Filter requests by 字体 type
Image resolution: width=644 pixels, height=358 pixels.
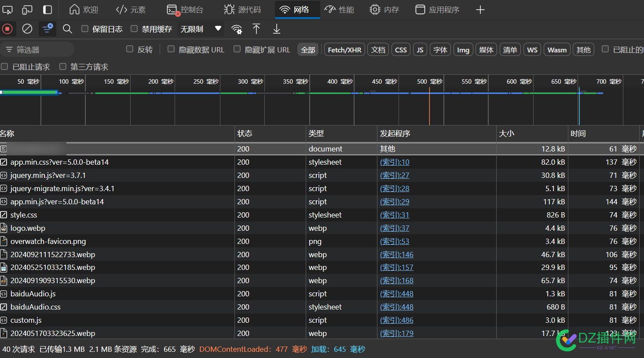pyautogui.click(x=440, y=50)
